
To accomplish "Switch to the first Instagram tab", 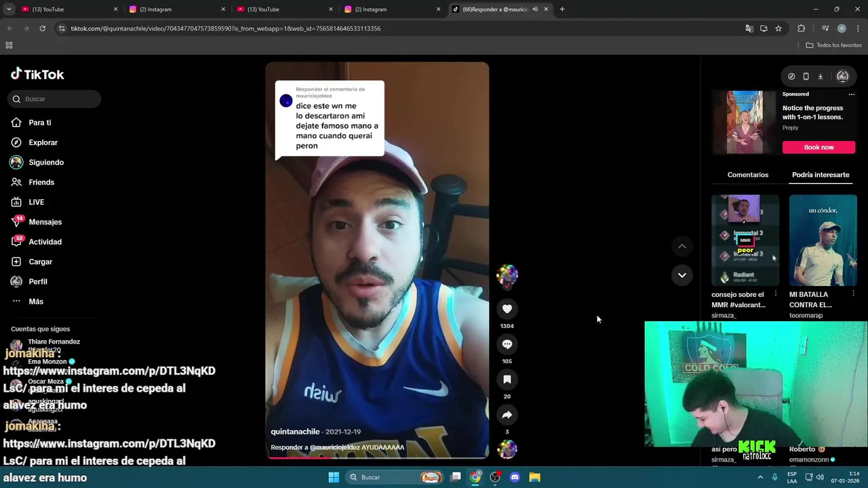I will tap(177, 9).
